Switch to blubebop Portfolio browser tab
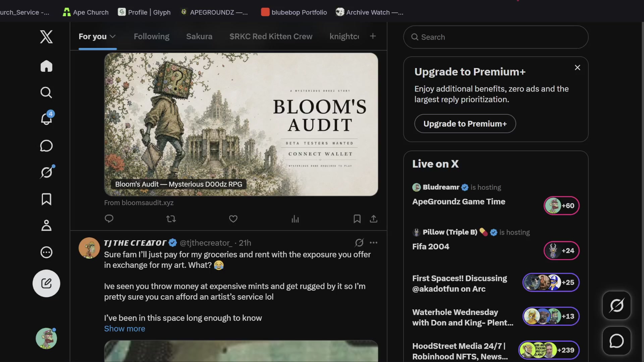The width and height of the screenshot is (644, 362). pyautogui.click(x=294, y=12)
